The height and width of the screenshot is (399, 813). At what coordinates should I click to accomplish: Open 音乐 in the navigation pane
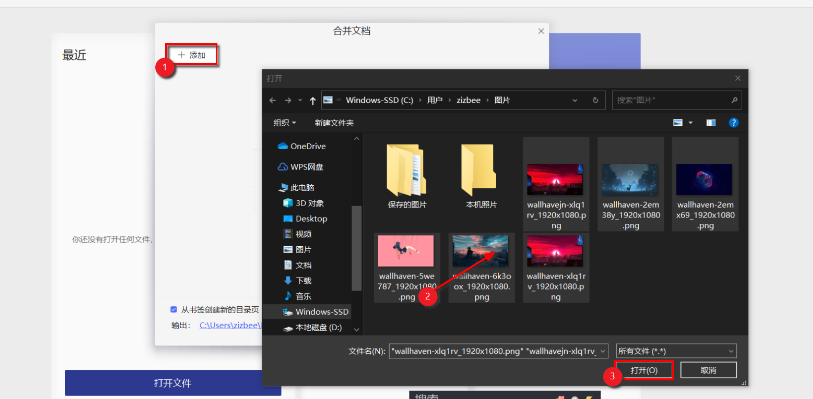coord(297,296)
